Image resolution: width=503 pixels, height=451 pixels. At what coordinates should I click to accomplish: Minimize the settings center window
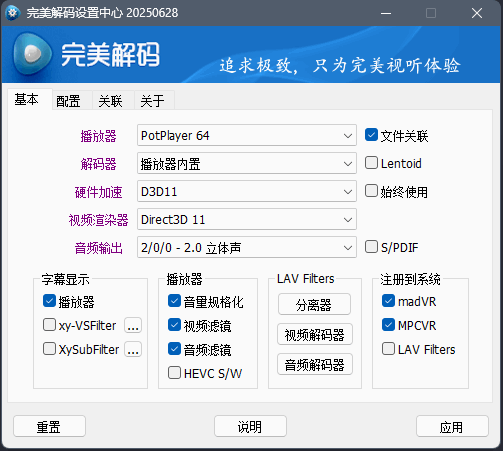click(x=386, y=13)
